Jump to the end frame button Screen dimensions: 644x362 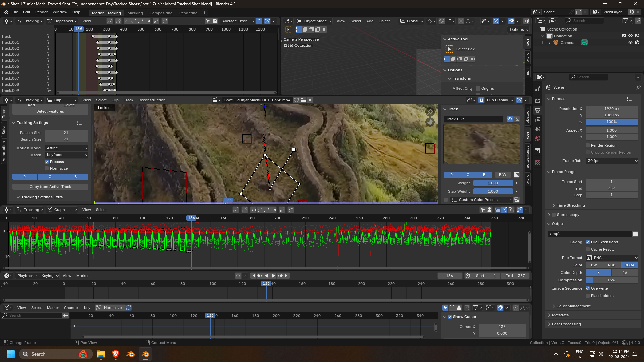pos(287,276)
